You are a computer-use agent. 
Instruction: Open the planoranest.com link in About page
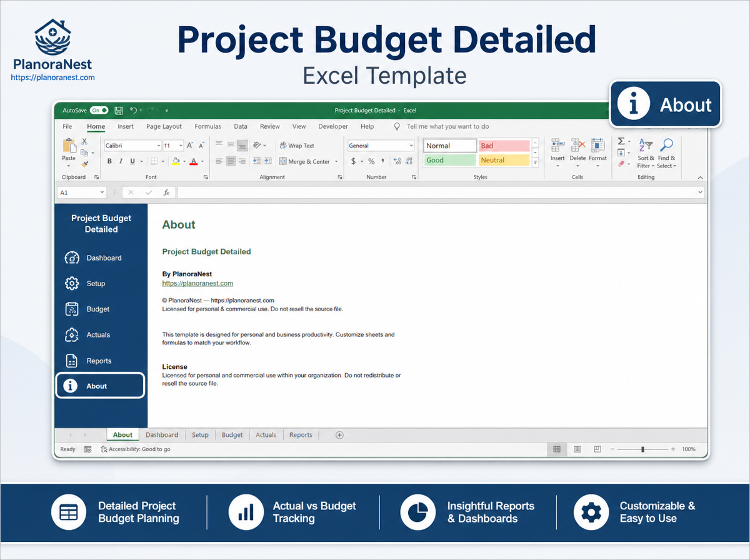pyautogui.click(x=197, y=283)
